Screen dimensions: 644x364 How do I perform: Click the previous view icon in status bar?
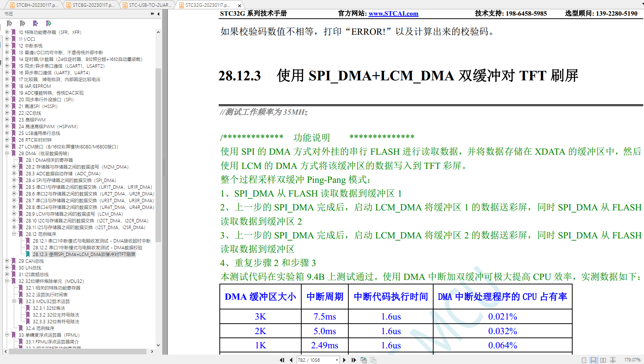[364, 360]
